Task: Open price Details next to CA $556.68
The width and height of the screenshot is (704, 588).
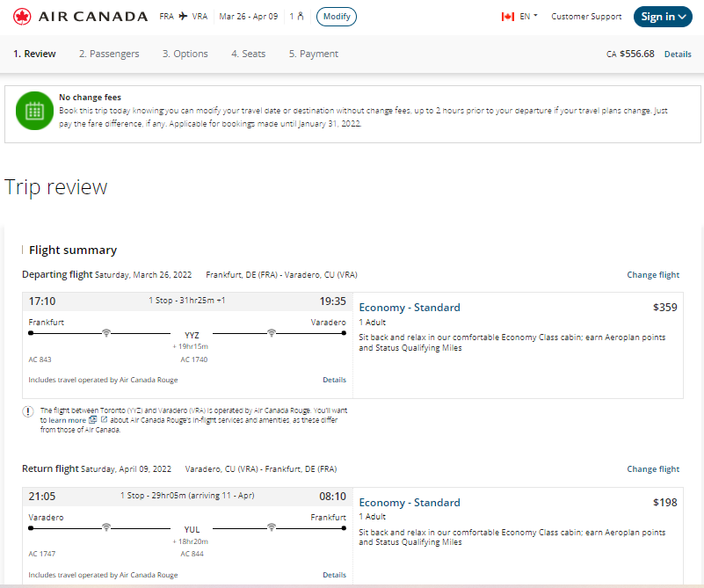Action: pos(678,54)
